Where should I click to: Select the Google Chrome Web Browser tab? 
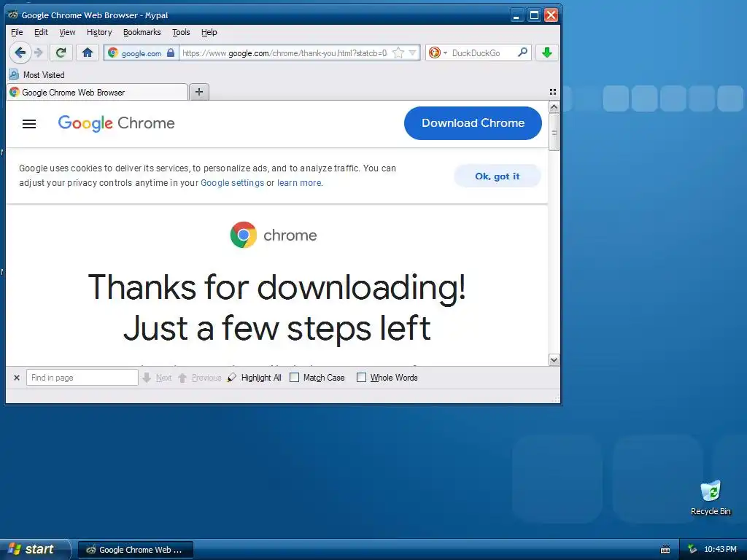pos(97,93)
